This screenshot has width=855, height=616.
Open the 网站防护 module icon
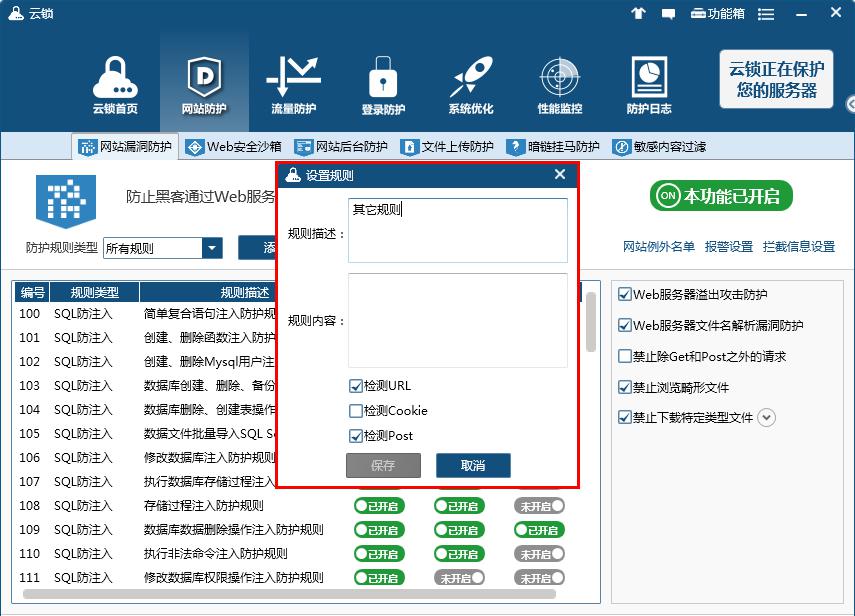click(x=204, y=80)
